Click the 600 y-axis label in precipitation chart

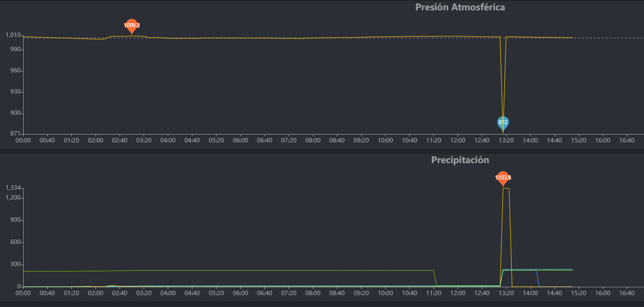(15, 242)
